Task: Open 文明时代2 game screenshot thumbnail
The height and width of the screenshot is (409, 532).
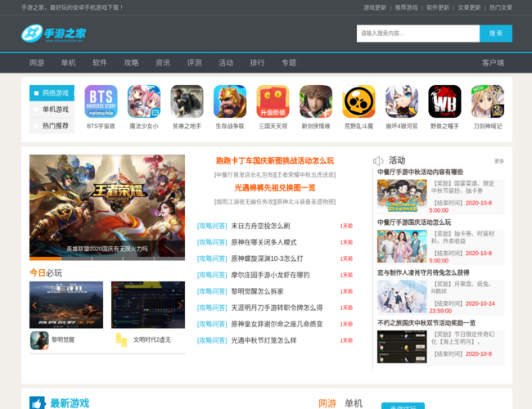Action: tap(148, 305)
